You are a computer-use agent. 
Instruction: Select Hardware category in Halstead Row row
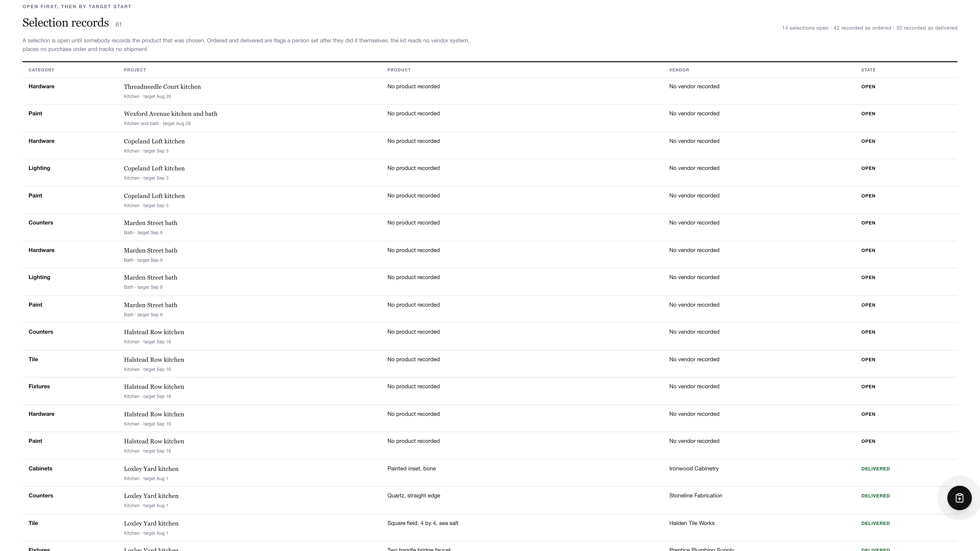[41, 414]
